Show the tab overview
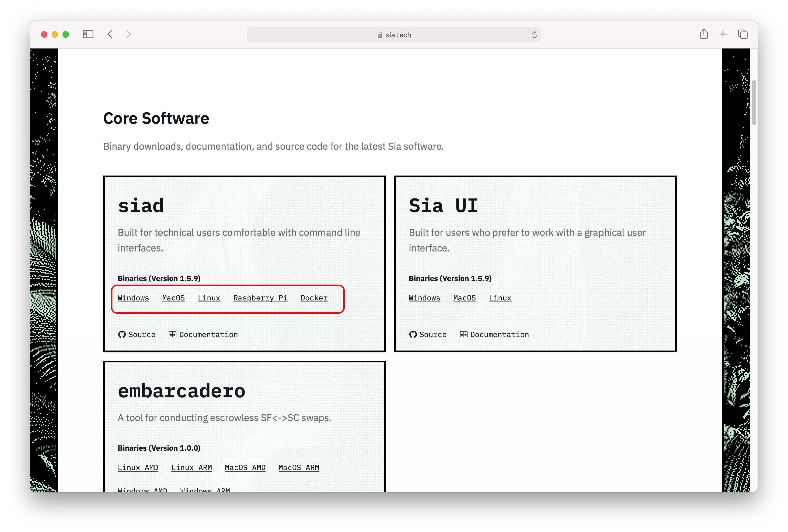The width and height of the screenshot is (788, 532). [742, 34]
